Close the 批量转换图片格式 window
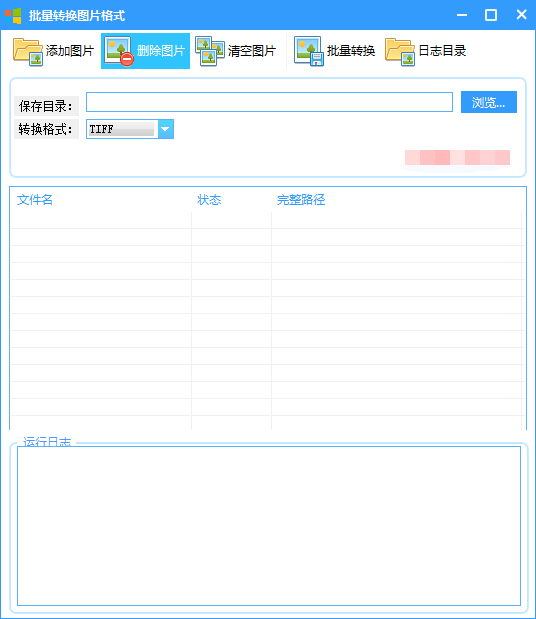 click(521, 15)
